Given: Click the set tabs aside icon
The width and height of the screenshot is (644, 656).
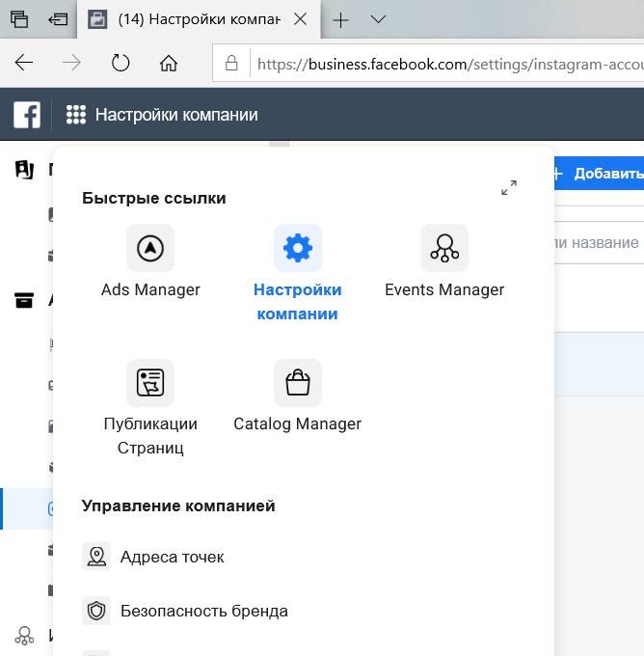Looking at the screenshot, I should pos(58,19).
